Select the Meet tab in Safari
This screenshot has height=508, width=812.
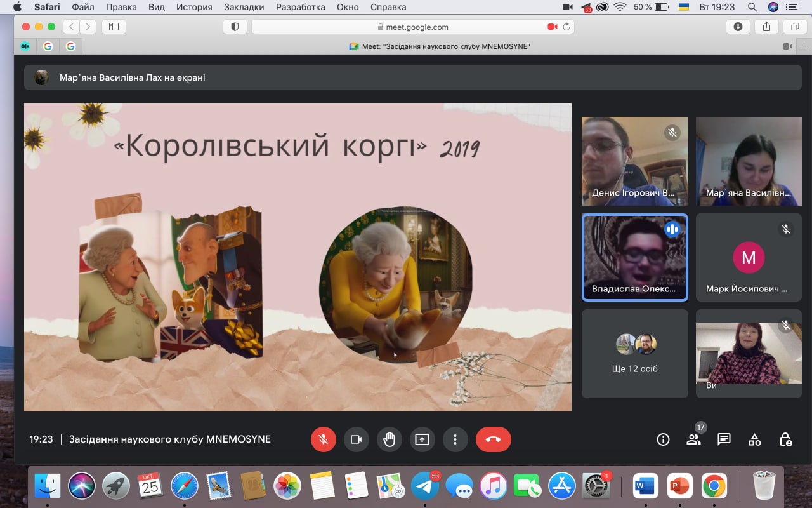tap(439, 46)
